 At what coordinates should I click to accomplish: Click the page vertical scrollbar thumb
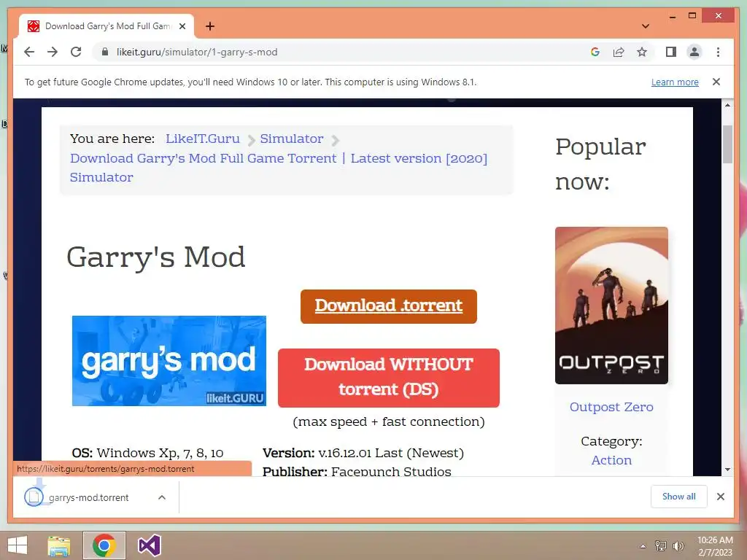[727, 144]
